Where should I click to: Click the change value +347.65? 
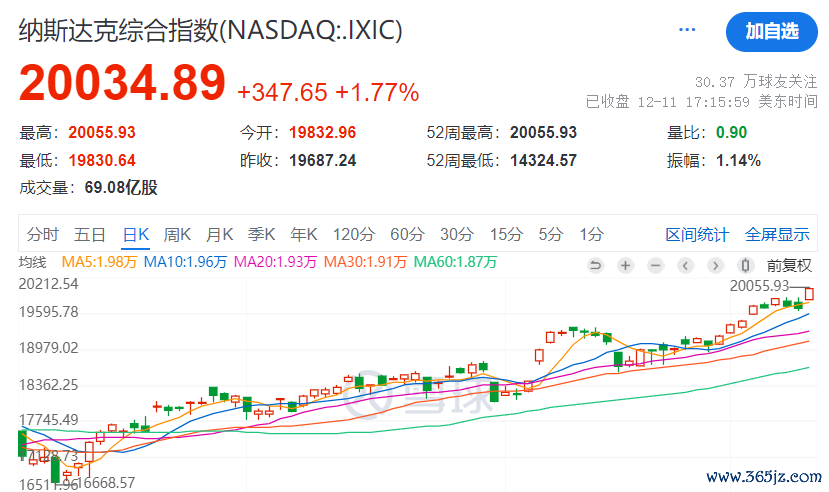pyautogui.click(x=282, y=92)
